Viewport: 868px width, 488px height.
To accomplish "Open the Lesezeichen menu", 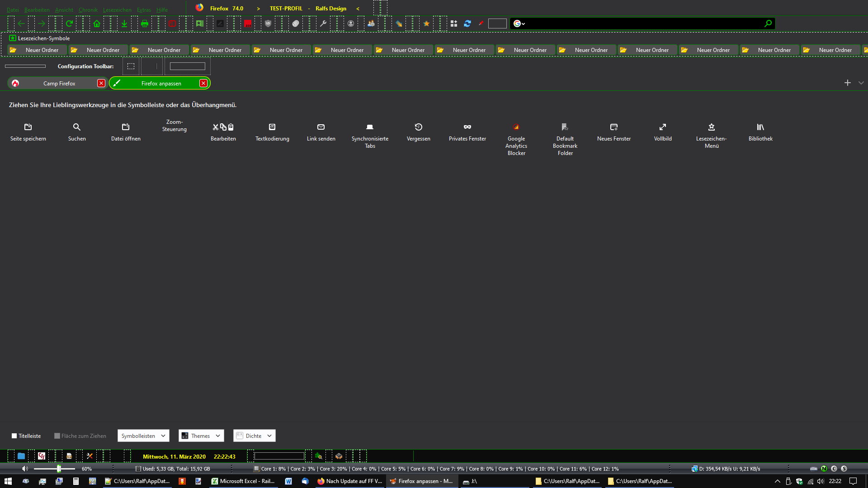I will point(117,9).
